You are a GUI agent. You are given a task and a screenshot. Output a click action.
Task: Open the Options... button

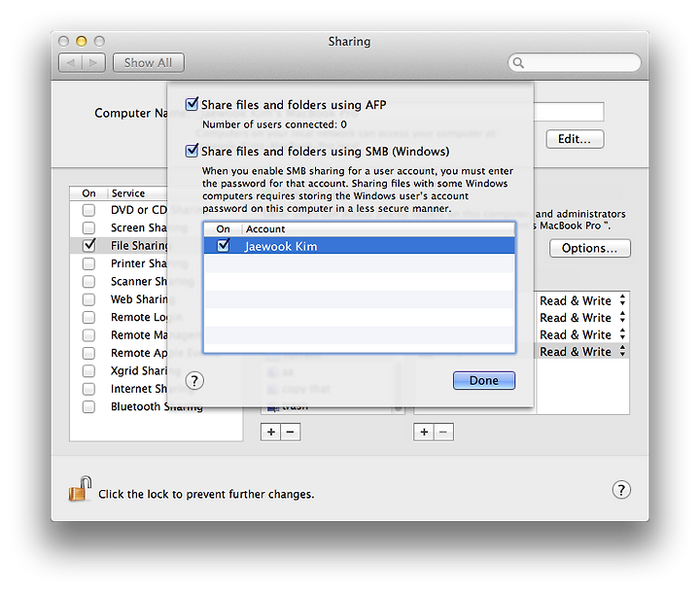pyautogui.click(x=590, y=248)
